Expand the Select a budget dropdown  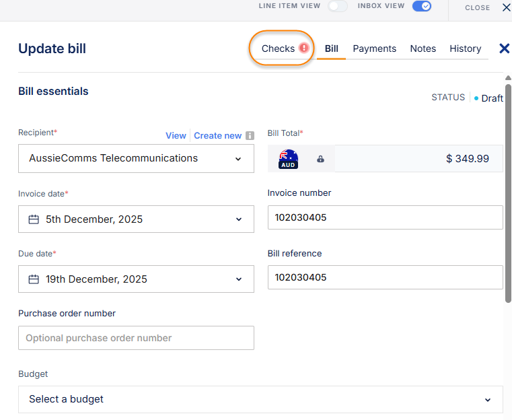pyautogui.click(x=487, y=400)
